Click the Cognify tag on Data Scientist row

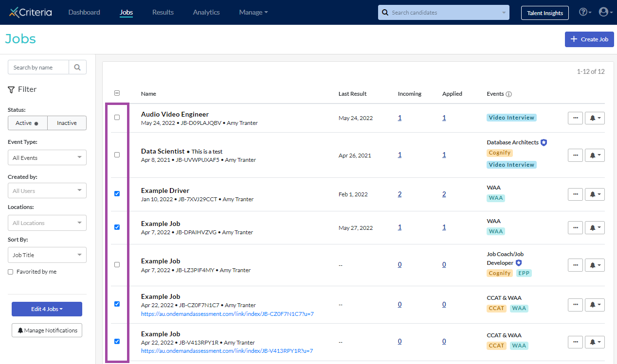(500, 153)
